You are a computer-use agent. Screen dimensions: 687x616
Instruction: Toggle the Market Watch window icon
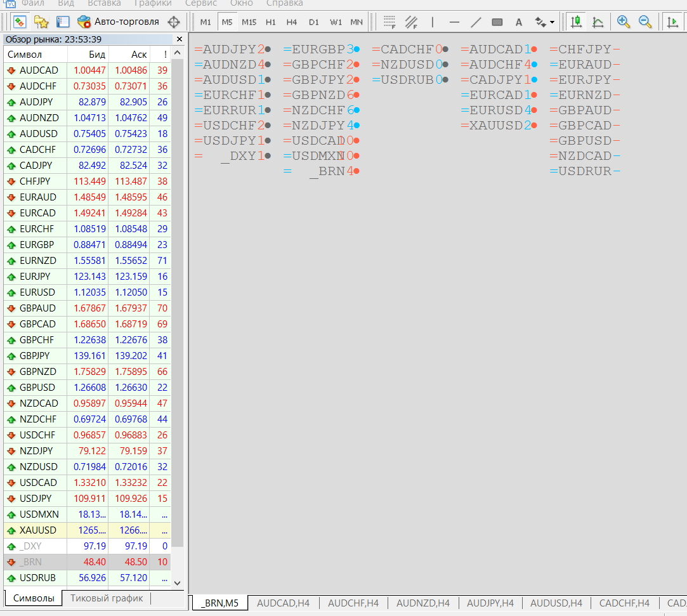[x=20, y=22]
